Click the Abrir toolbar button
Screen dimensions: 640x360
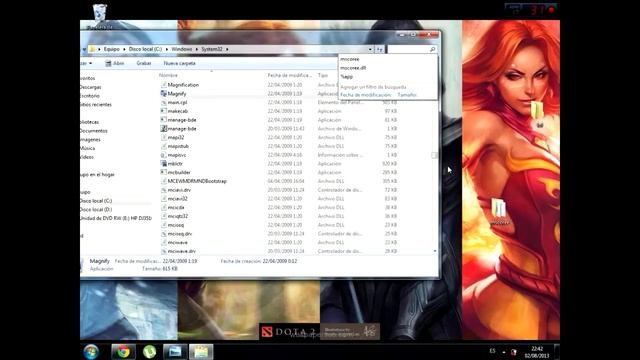click(x=115, y=63)
